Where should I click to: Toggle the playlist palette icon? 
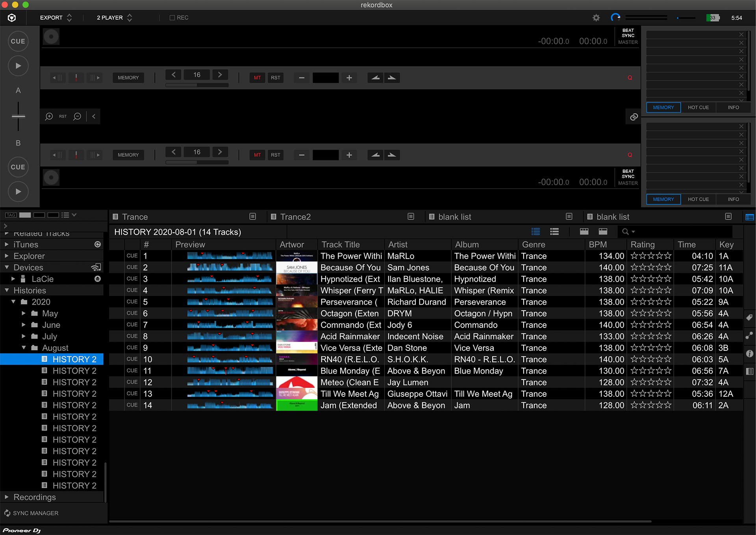coord(750,217)
